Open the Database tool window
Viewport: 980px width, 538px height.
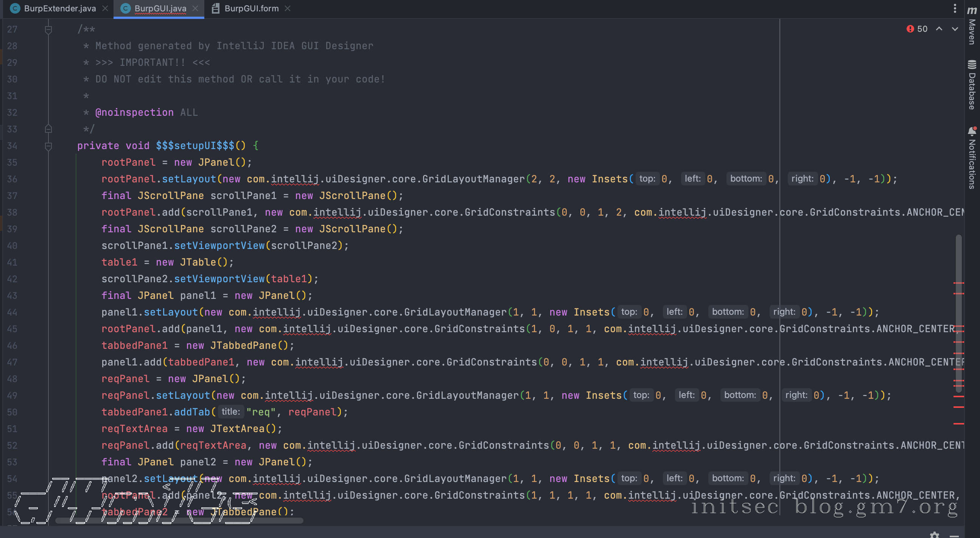[972, 84]
